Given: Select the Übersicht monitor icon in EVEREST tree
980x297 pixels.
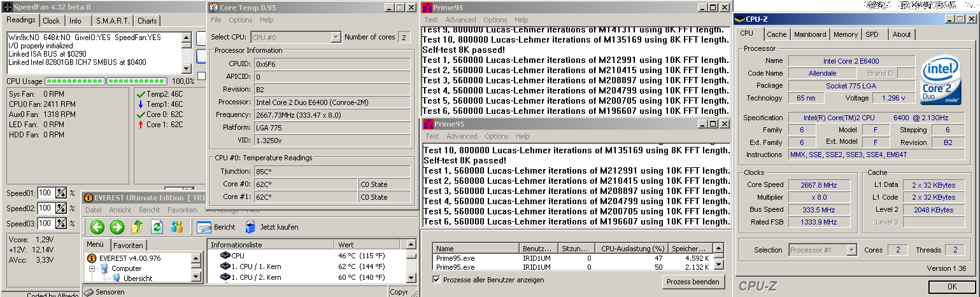Looking at the screenshot, I should click(x=117, y=278).
